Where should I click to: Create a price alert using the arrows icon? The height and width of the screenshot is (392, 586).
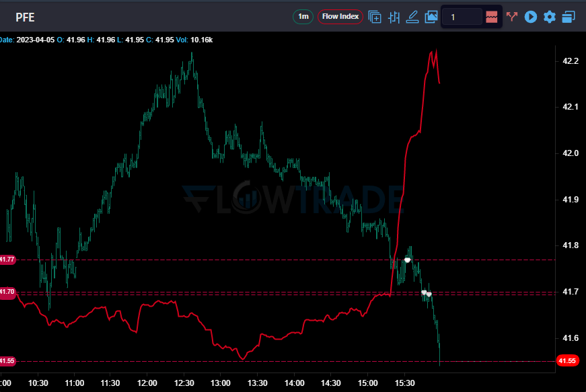pyautogui.click(x=512, y=17)
